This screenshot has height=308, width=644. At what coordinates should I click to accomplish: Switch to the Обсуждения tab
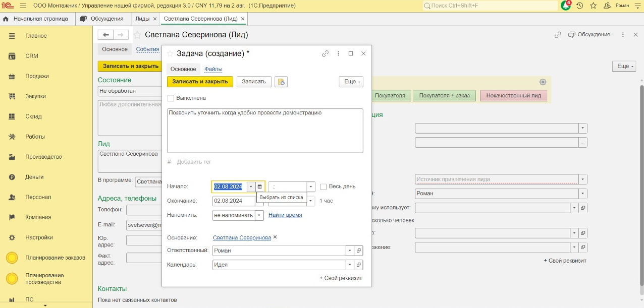click(102, 19)
